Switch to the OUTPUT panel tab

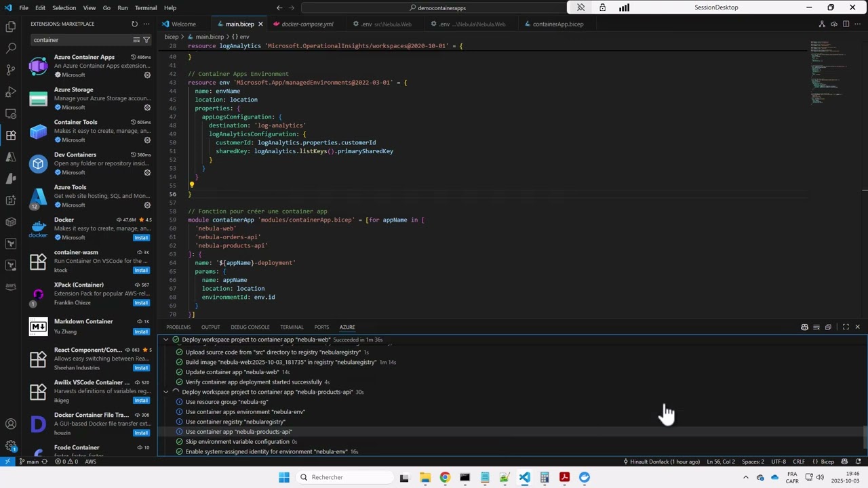(210, 327)
